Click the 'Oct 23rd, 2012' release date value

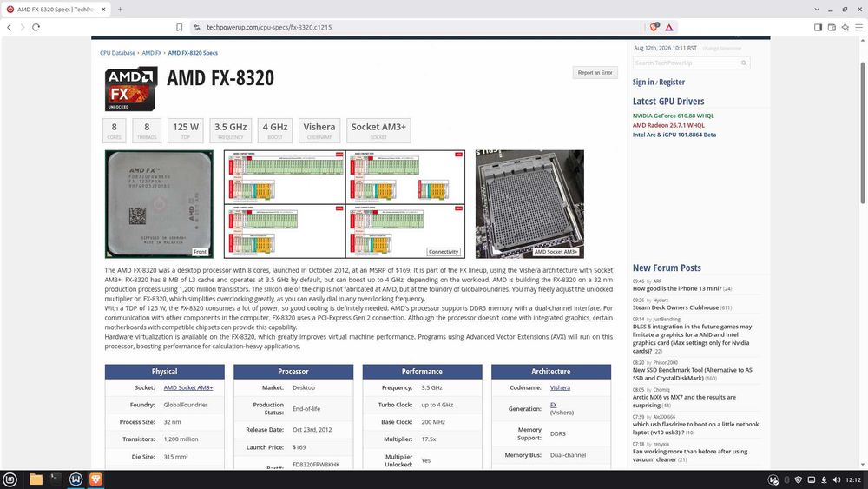pos(312,430)
